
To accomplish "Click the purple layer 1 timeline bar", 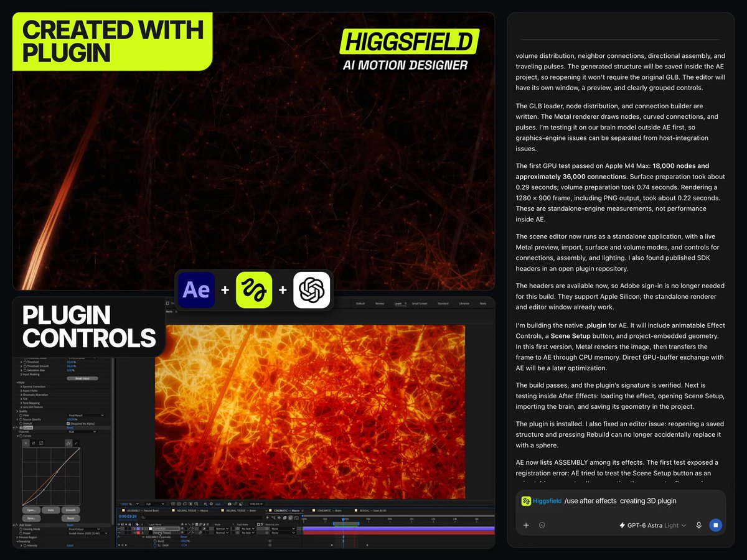I will 398,528.
